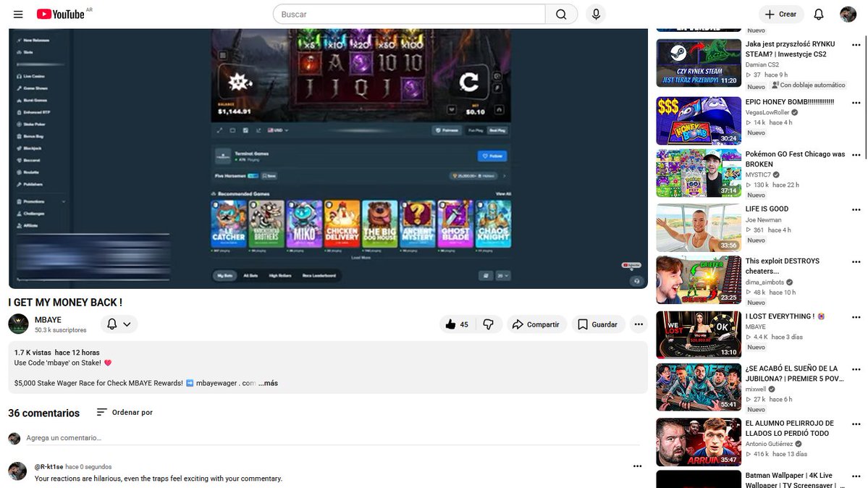The height and width of the screenshot is (488, 868).
Task: Open the MBAYE channel name link
Action: 49,319
